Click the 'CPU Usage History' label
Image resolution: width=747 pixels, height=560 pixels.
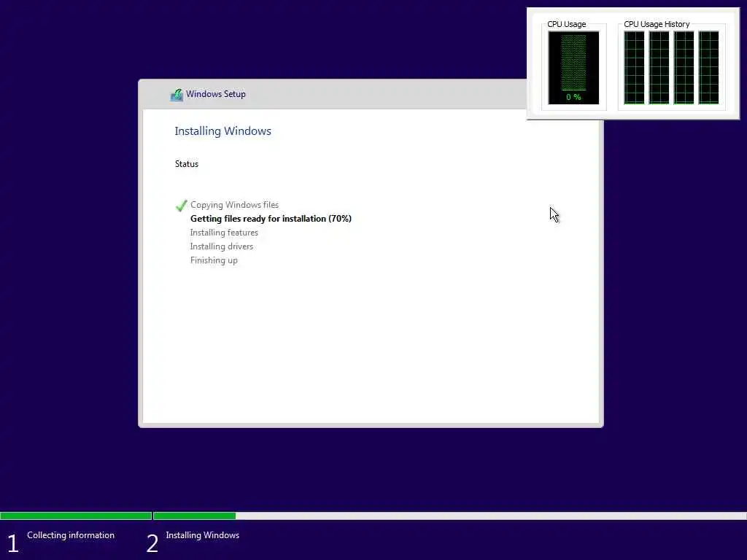pos(657,24)
